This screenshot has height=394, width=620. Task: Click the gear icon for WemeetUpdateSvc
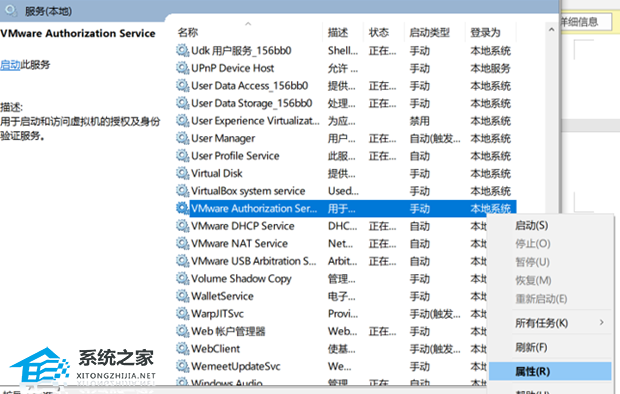(x=182, y=366)
